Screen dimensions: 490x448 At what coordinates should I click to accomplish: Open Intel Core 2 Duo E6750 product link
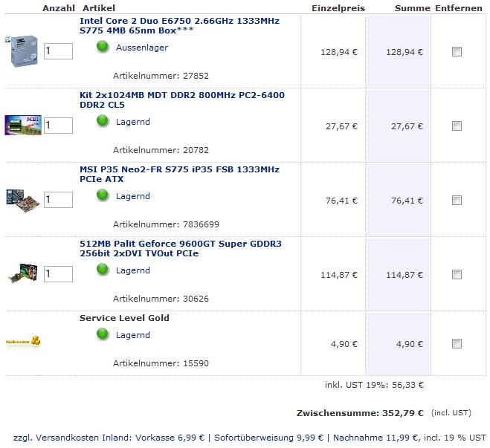179,25
